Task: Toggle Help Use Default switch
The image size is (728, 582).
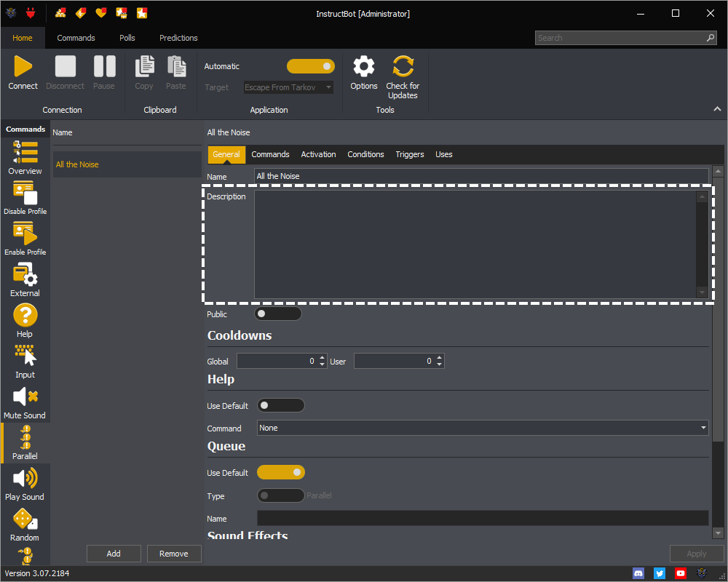Action: pyautogui.click(x=280, y=405)
